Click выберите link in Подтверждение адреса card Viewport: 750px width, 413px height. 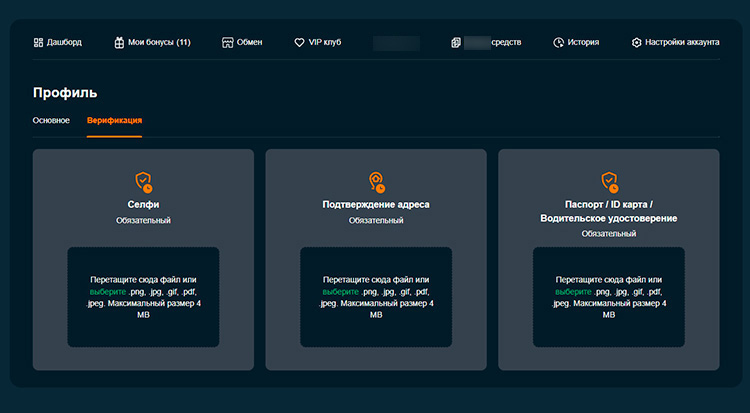(x=341, y=291)
